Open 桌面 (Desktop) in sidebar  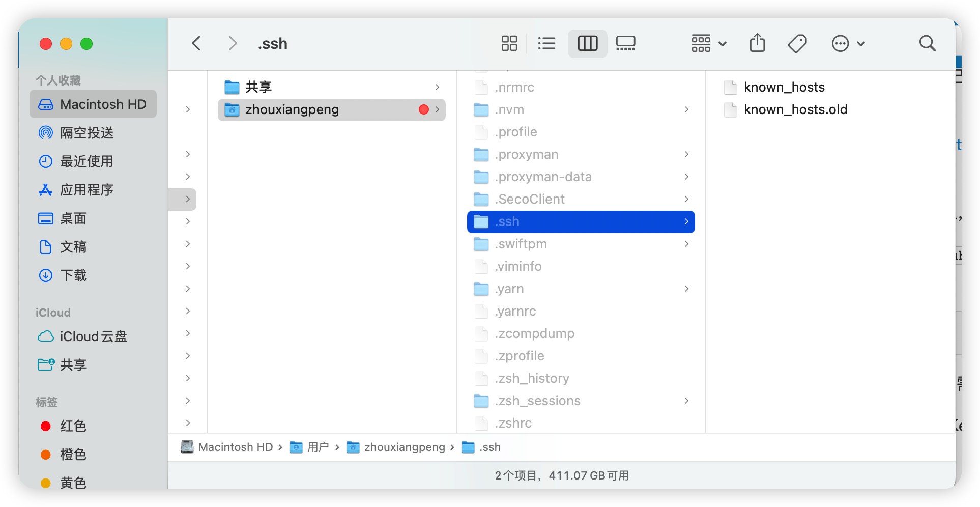pyautogui.click(x=93, y=218)
